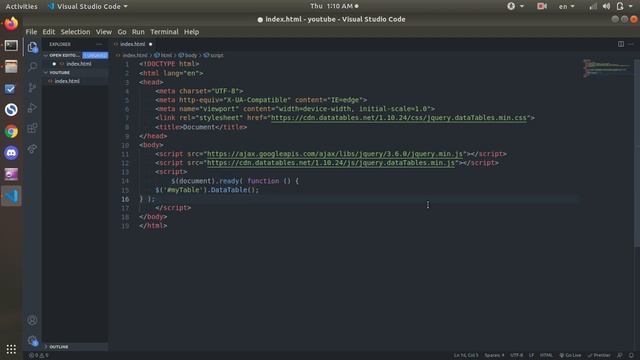Screen dimensions: 640x360
Task: Open the accessibility menu in the top bar
Action: (515, 6)
